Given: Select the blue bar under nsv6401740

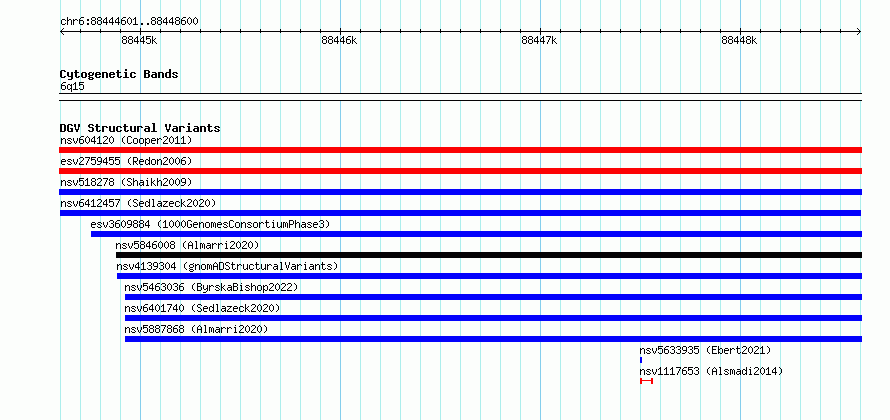Looking at the screenshot, I should 493,318.
